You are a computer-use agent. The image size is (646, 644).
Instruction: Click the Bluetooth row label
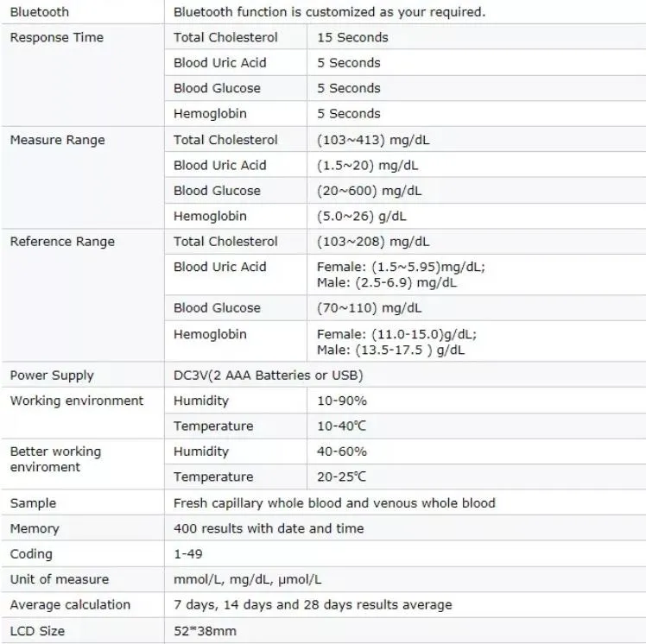pyautogui.click(x=40, y=12)
